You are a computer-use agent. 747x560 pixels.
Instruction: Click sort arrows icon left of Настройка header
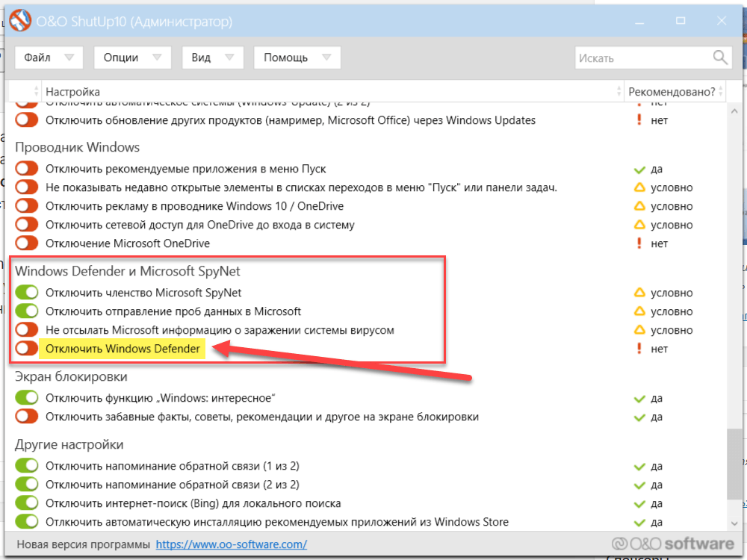click(36, 91)
